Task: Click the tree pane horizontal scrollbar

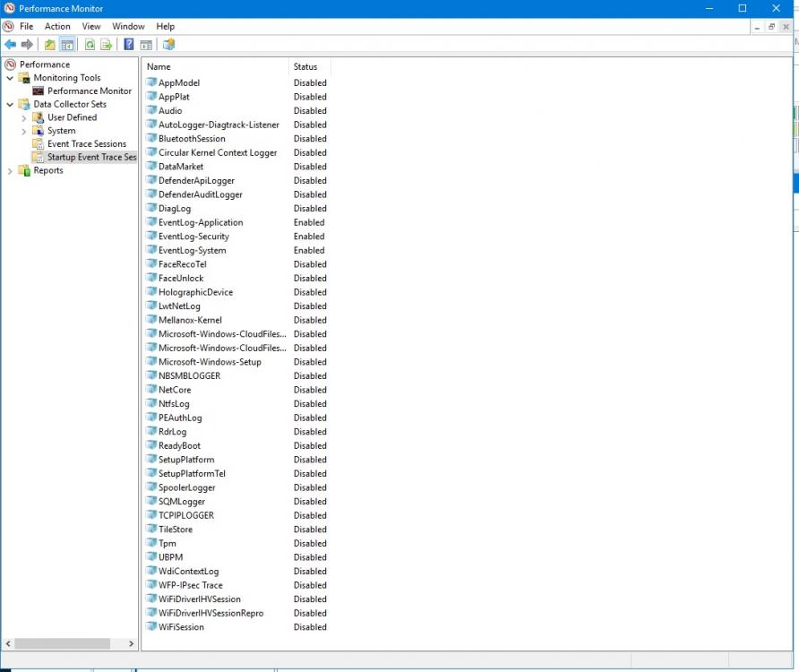Action: pos(63,643)
